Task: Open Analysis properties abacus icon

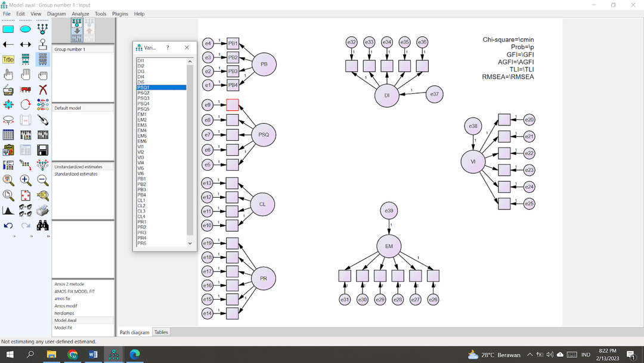Action: tap(26, 135)
